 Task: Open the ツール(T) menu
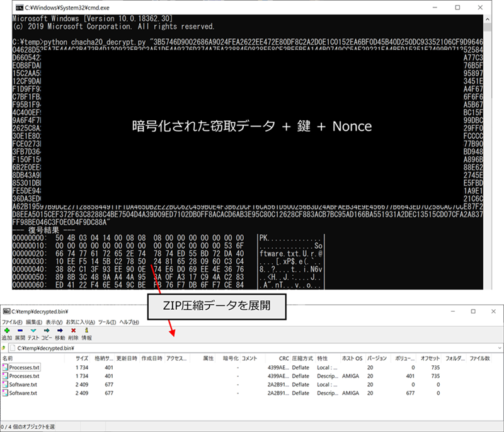(107, 322)
